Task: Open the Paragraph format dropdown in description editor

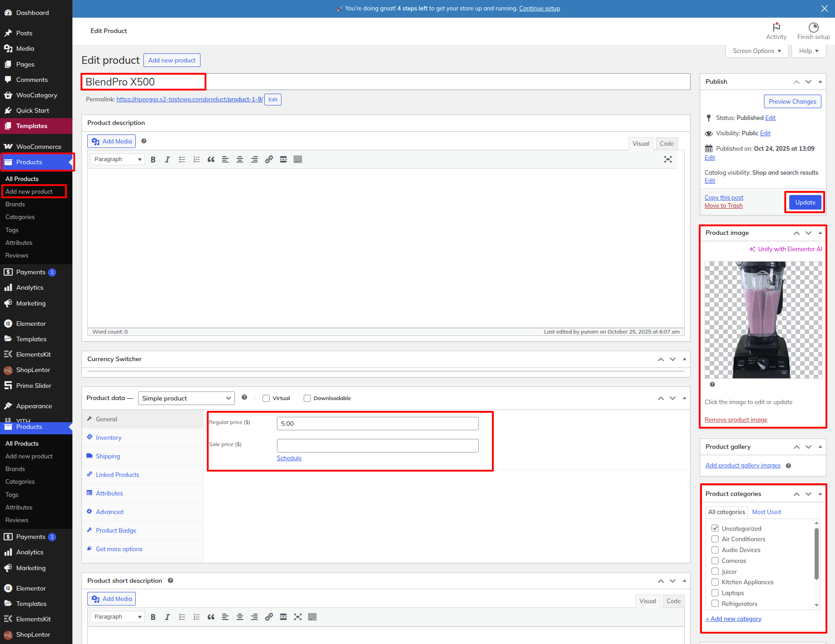Action: click(117, 159)
